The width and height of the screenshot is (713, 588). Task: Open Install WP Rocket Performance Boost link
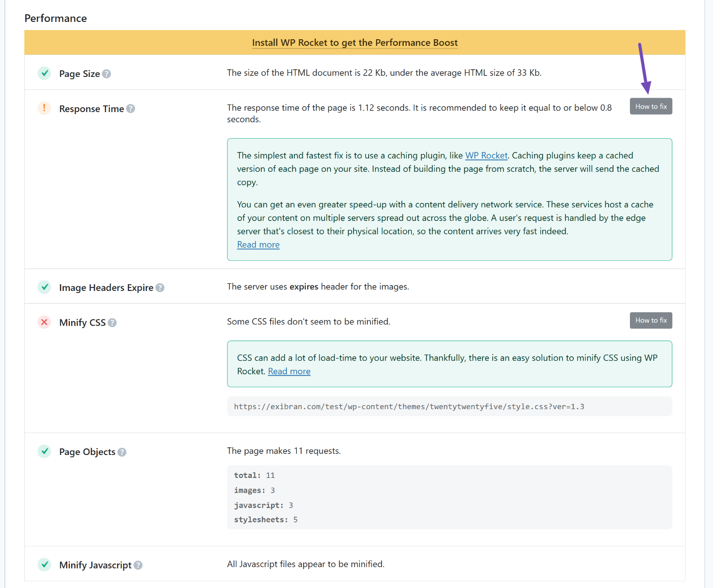[x=355, y=43]
